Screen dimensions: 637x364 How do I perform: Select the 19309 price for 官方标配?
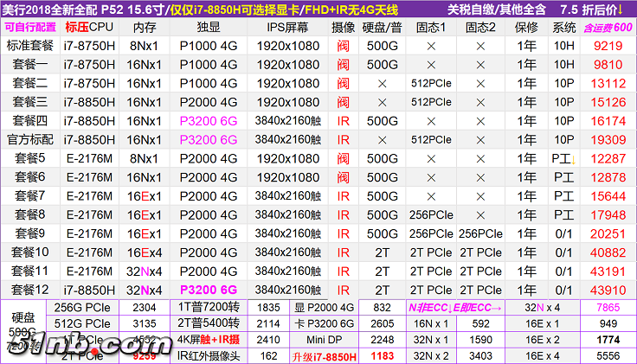pyautogui.click(x=607, y=139)
